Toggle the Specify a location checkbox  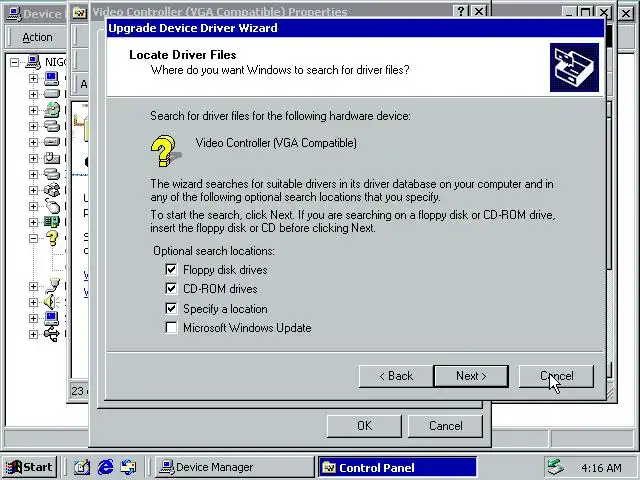(171, 308)
